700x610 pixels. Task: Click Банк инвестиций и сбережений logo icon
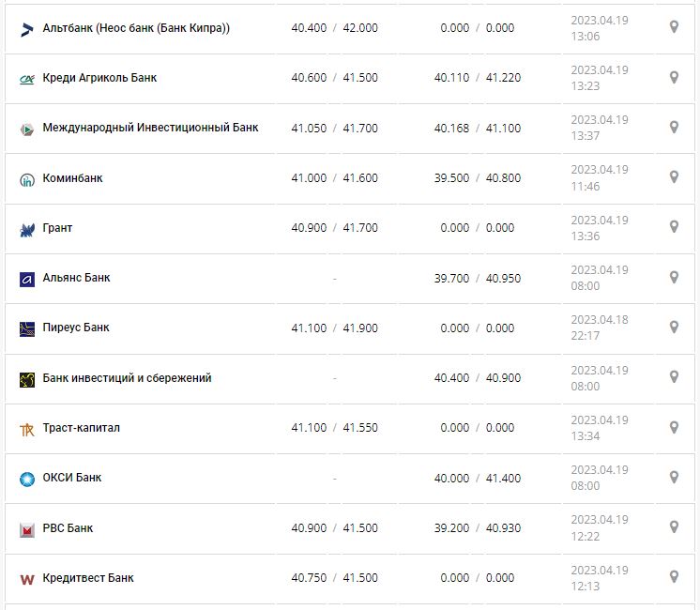tap(27, 379)
